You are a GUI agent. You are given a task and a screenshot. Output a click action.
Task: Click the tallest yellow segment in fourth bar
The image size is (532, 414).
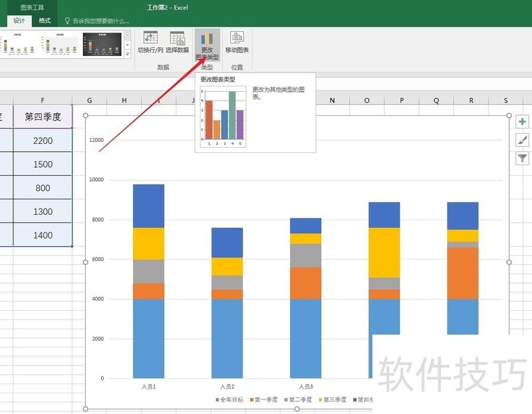[384, 253]
